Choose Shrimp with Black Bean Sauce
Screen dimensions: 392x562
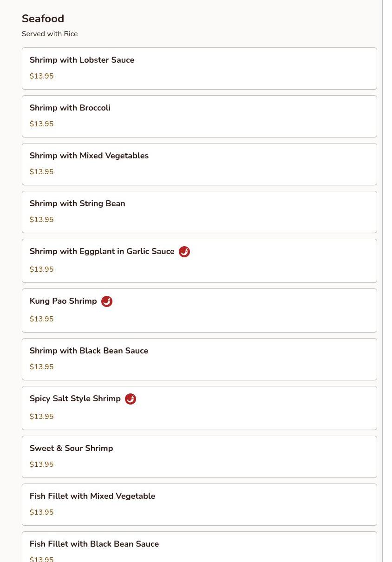pos(199,359)
